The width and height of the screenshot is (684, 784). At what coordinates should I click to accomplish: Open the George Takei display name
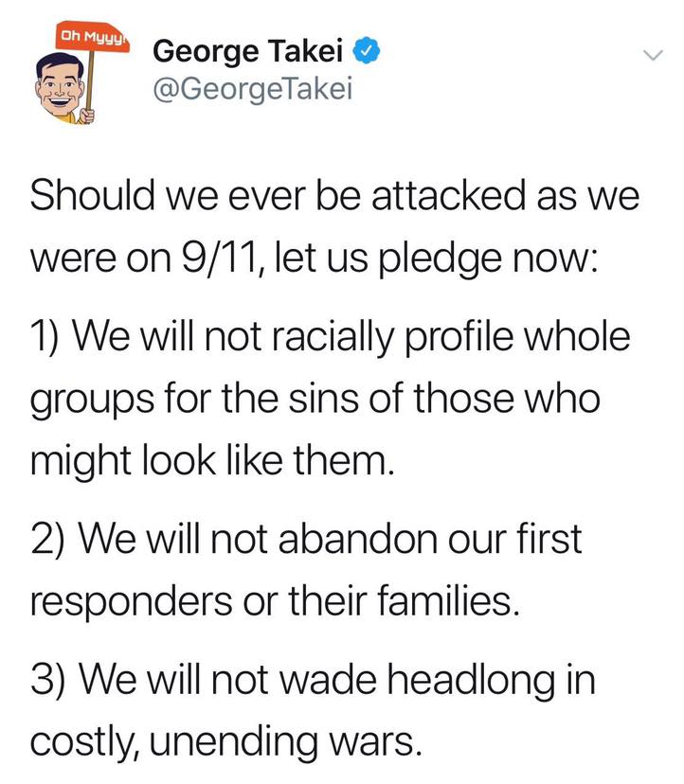tap(247, 51)
